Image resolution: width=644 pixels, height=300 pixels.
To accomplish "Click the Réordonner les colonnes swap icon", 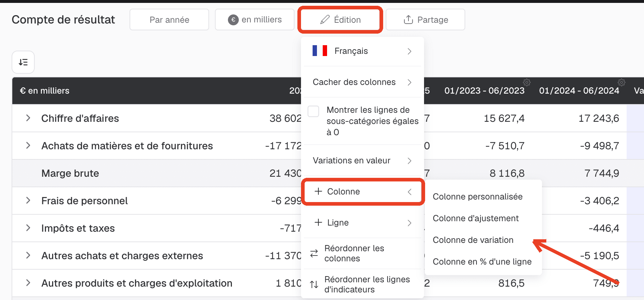I will click(x=314, y=253).
